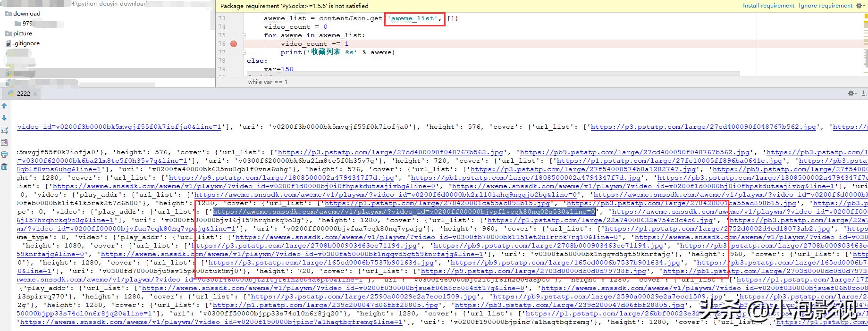868x331 pixels.
Task: Place cursor on 'video_count = 0' line
Action: tap(295, 27)
